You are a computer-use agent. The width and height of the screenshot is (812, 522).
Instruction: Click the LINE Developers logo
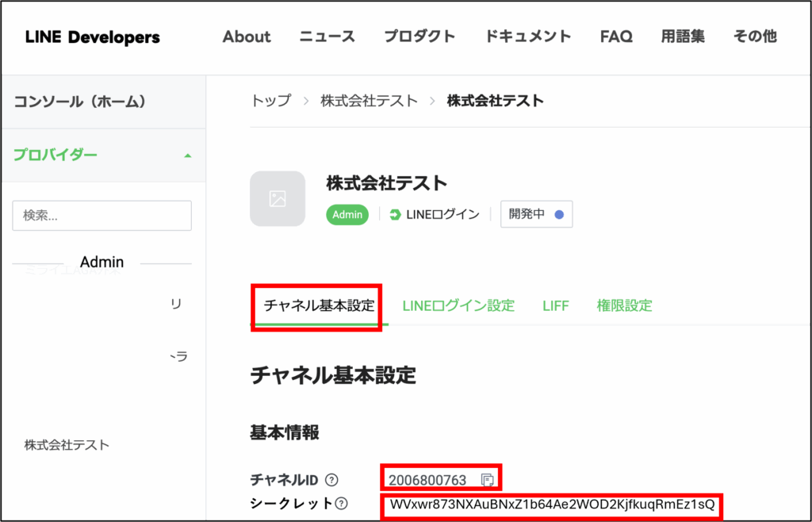coord(93,37)
